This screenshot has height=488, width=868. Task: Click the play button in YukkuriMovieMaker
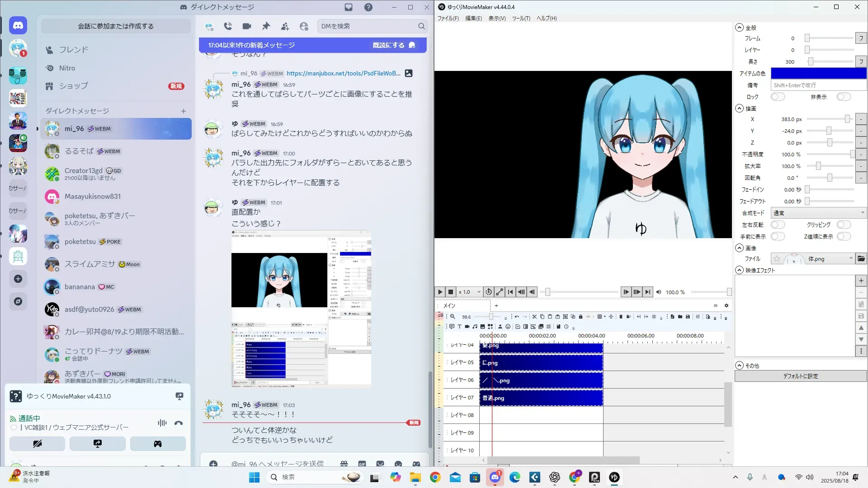(439, 292)
